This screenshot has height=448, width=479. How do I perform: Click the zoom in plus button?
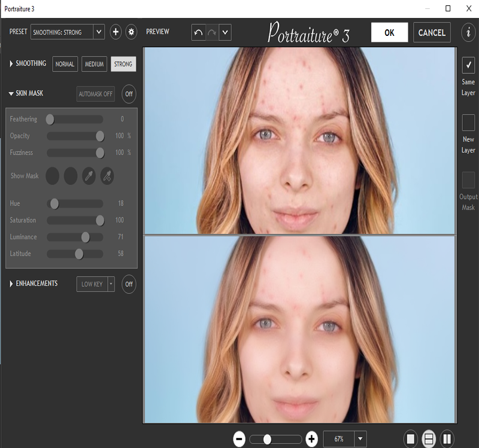tap(311, 439)
